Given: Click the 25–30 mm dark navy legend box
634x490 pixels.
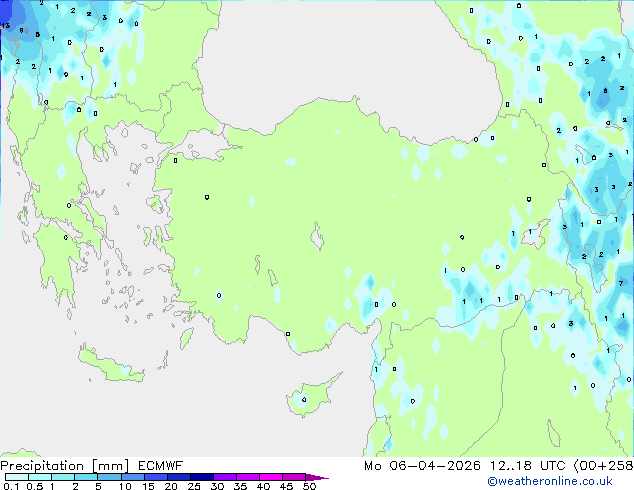Looking at the screenshot, I should click(x=202, y=477).
